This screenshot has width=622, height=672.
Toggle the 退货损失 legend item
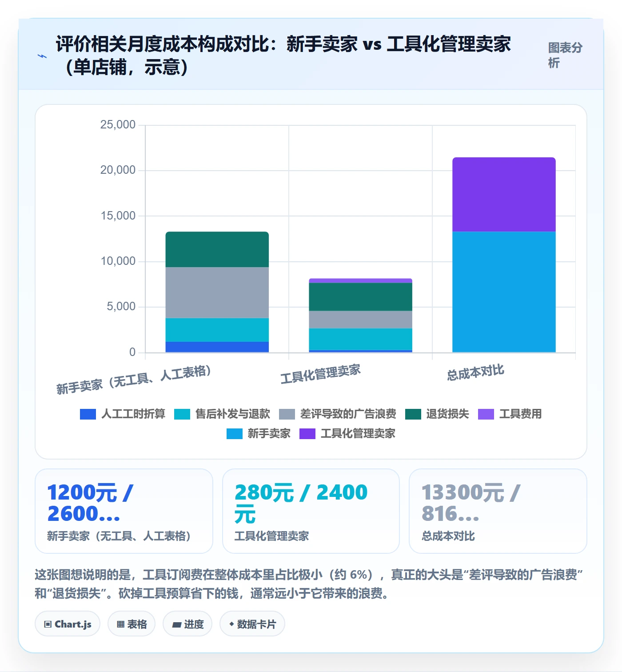(437, 414)
